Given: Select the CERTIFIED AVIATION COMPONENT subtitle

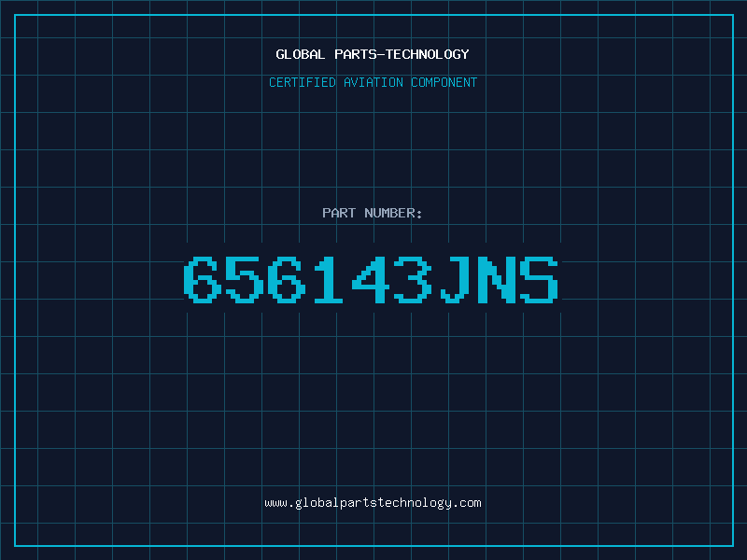Looking at the screenshot, I should (x=373, y=82).
